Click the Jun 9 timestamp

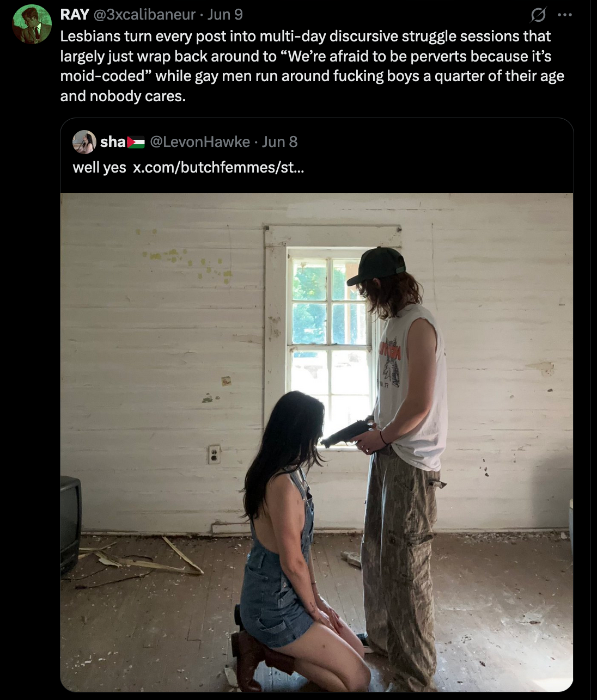point(226,15)
